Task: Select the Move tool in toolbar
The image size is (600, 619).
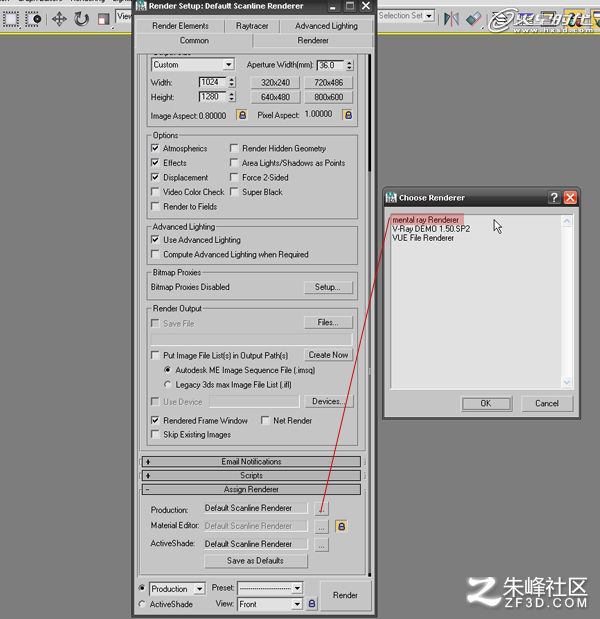Action: tap(59, 19)
